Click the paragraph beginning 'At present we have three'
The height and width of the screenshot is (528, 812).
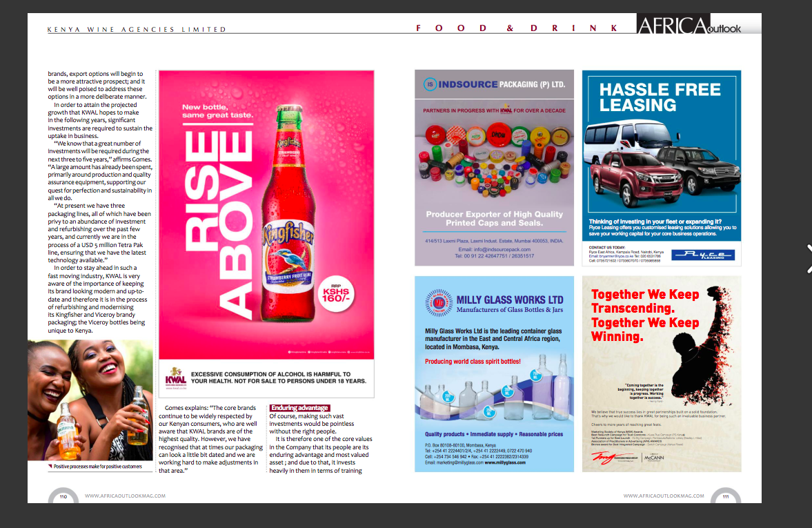[100, 233]
